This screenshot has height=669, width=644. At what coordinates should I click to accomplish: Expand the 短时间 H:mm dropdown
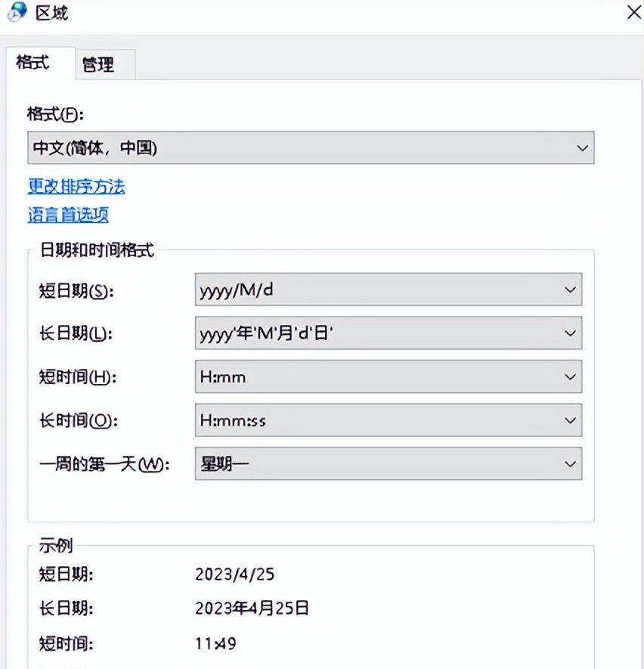(x=388, y=376)
